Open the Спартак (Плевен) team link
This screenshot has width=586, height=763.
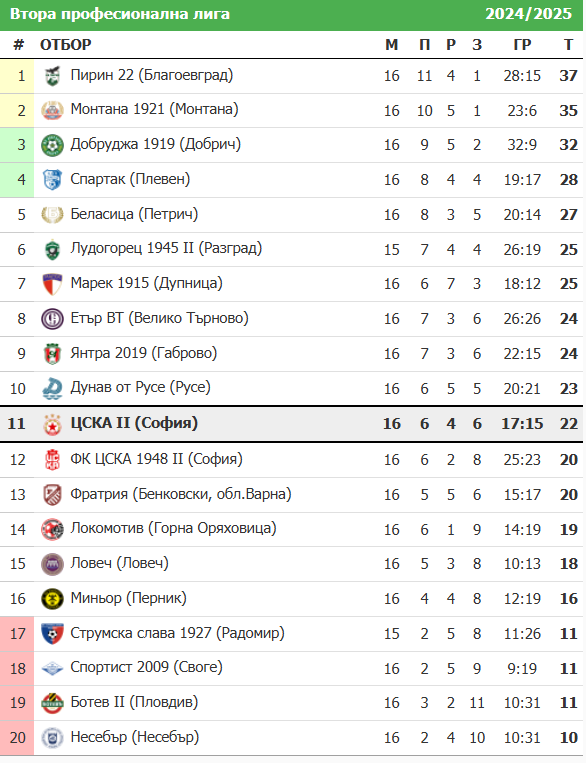coord(130,179)
